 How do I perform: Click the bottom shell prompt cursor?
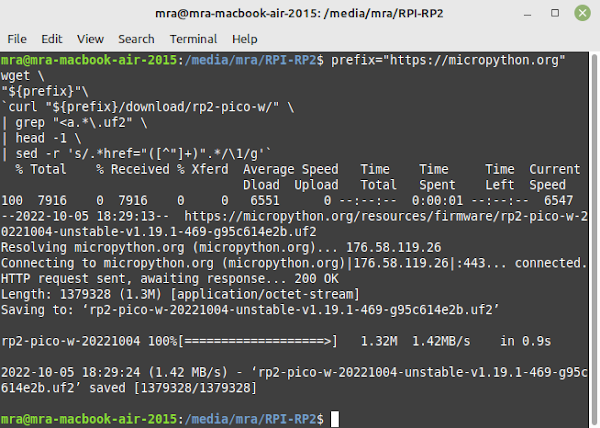click(x=335, y=419)
